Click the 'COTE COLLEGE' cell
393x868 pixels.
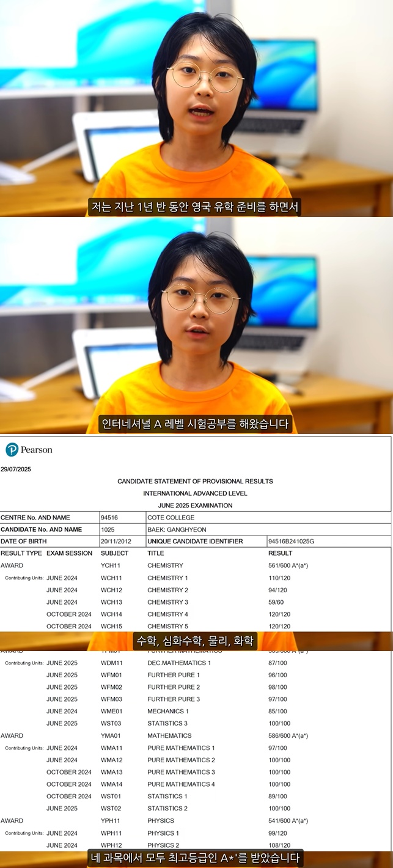click(x=268, y=517)
